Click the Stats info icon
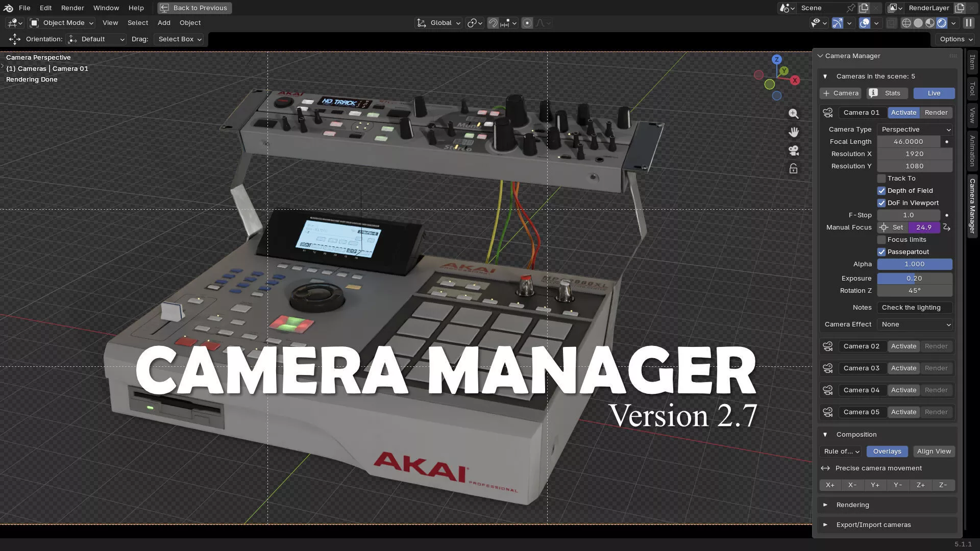Screen dimensions: 980x551 [x=873, y=93]
